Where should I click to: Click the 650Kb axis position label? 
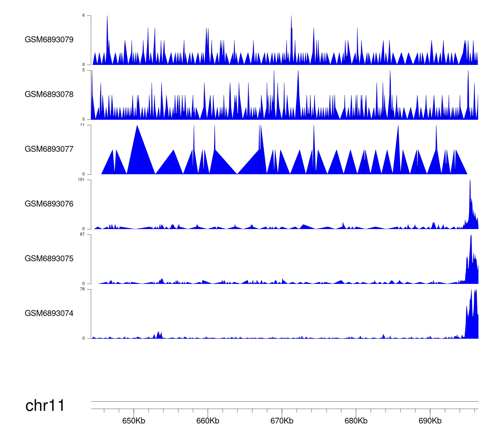[134, 421]
